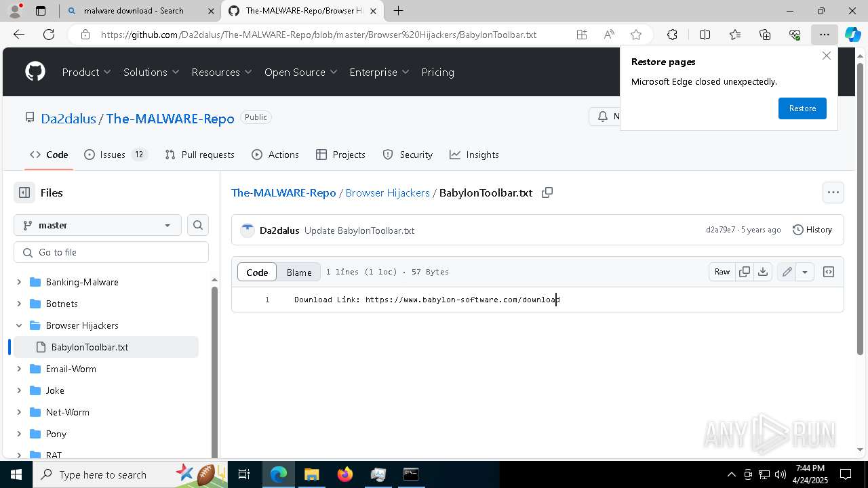Click the Restore pages button
Screen dimensions: 868x488
[802, 108]
